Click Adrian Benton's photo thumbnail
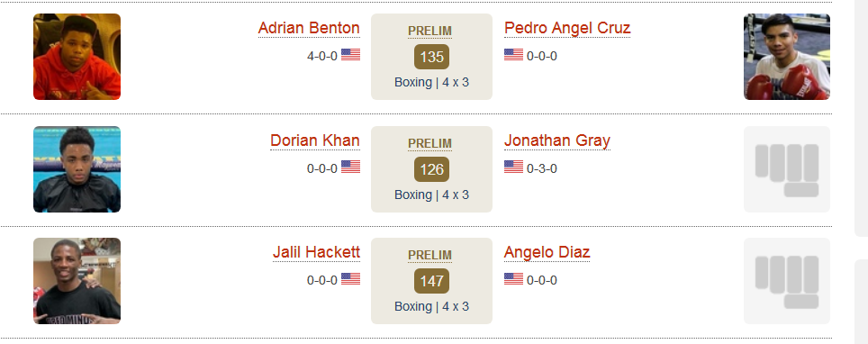Screen dimensions: 868x344 (77, 57)
